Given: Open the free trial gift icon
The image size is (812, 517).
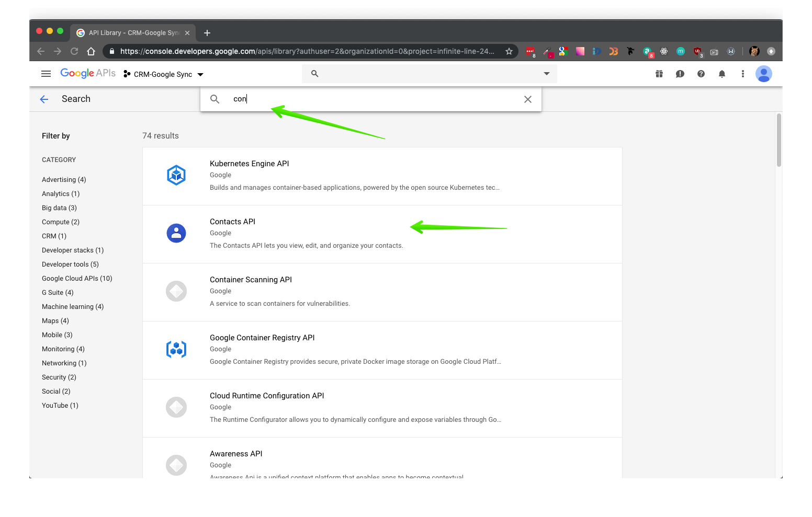Looking at the screenshot, I should coord(659,74).
